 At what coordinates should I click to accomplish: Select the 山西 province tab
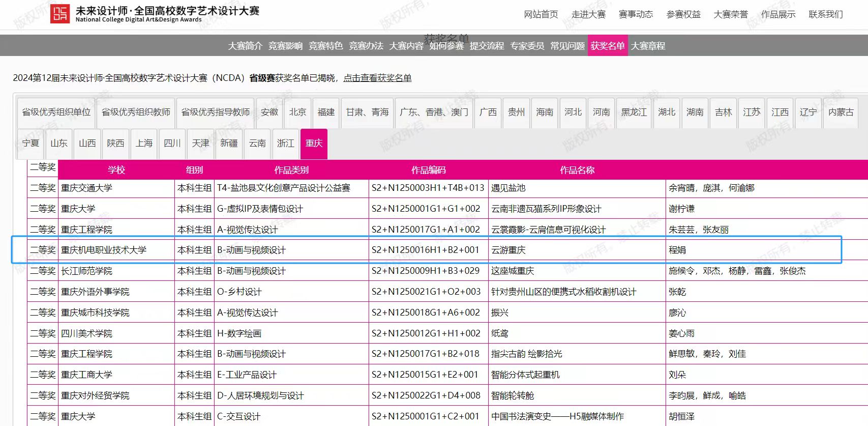[x=87, y=144]
